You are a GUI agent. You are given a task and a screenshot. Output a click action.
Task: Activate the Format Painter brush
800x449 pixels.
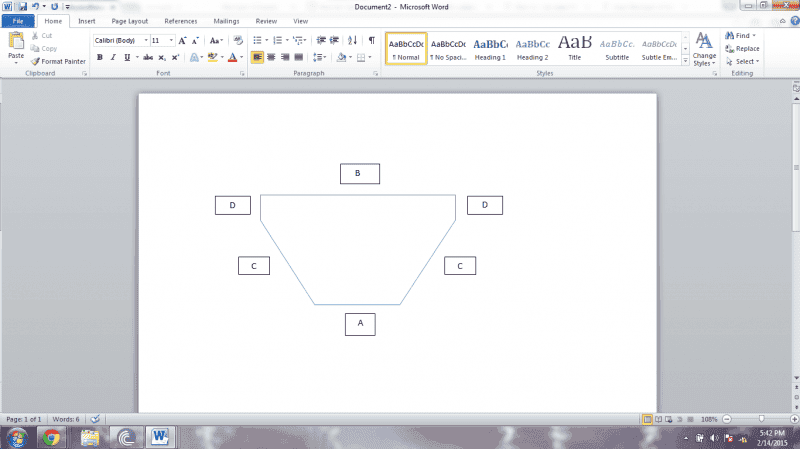(58, 61)
